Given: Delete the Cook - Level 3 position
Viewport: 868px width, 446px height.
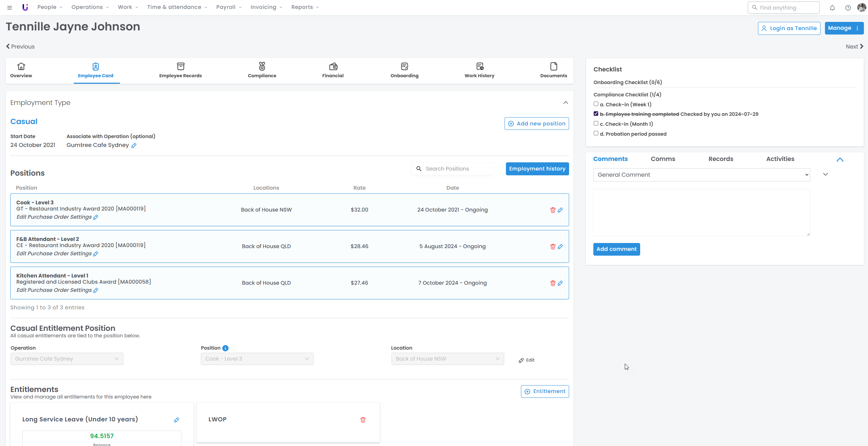Looking at the screenshot, I should click(x=553, y=210).
